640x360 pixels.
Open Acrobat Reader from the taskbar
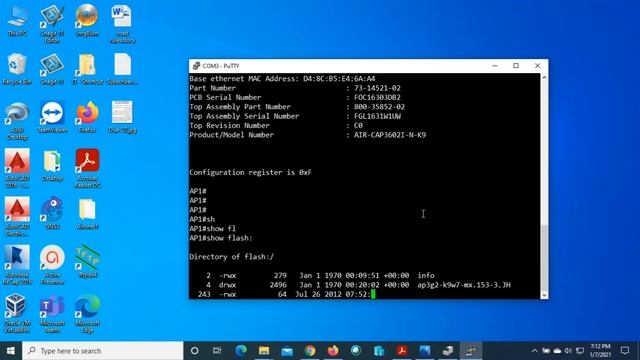tap(402, 351)
